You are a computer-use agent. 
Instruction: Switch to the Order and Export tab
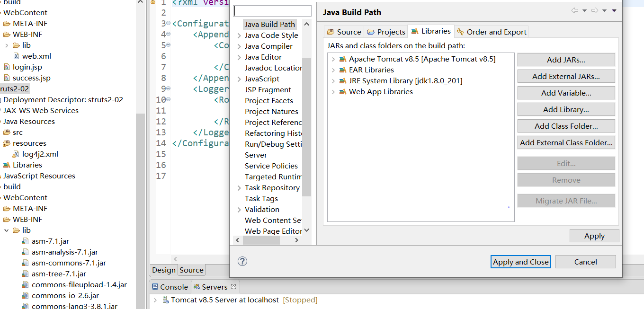pyautogui.click(x=492, y=32)
